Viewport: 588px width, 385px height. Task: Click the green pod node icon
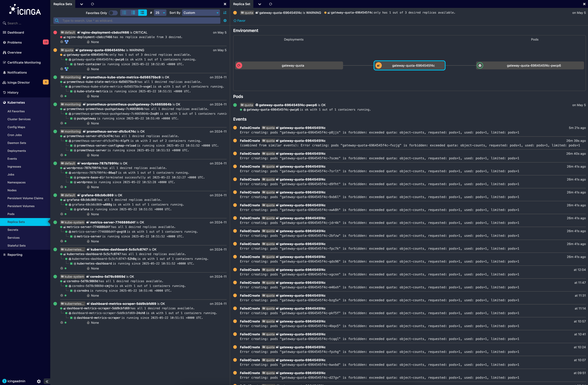pyautogui.click(x=480, y=66)
